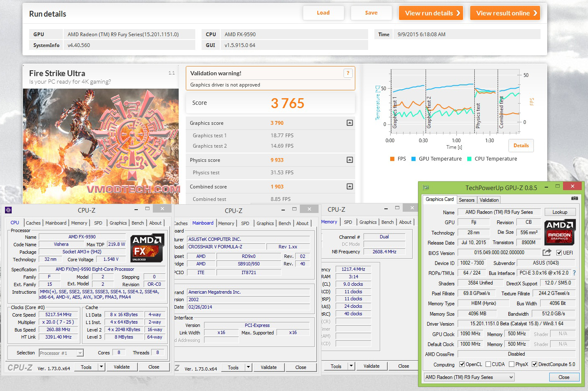The height and width of the screenshot is (391, 588).
Task: Click the CPU-Z title bar app icon
Action: tap(8, 210)
